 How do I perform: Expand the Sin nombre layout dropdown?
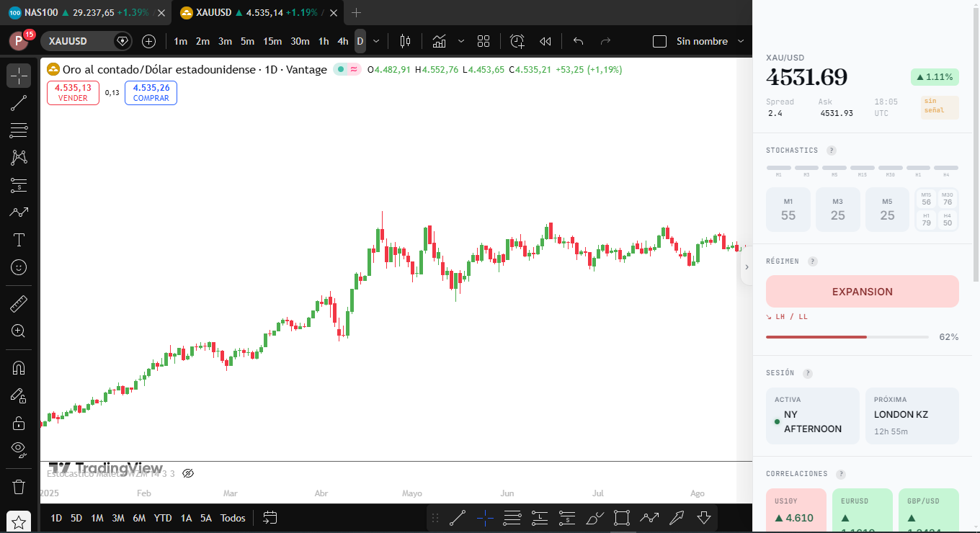pyautogui.click(x=741, y=41)
